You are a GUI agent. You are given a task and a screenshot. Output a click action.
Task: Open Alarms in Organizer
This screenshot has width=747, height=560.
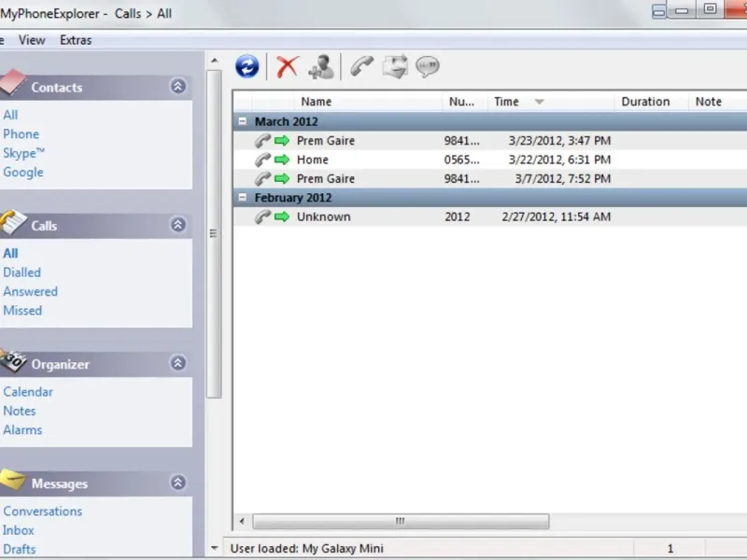coord(22,430)
